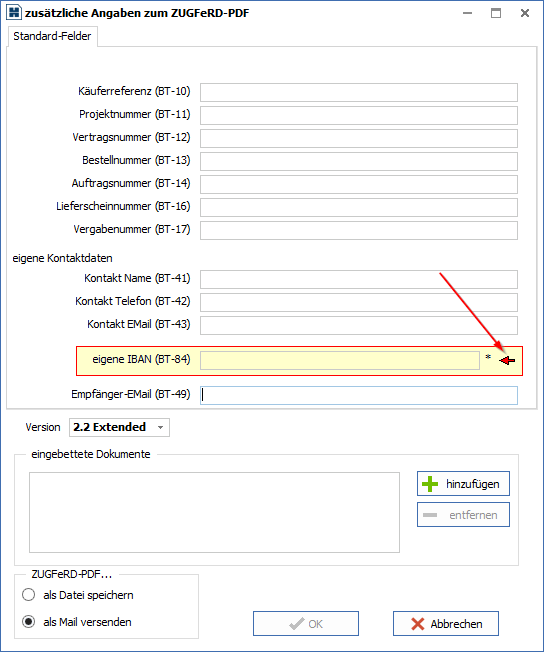Open the Version dropdown arrow

click(x=161, y=427)
